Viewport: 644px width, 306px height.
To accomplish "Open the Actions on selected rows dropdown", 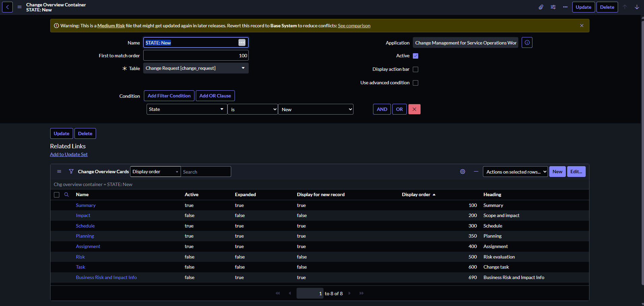I will [515, 172].
